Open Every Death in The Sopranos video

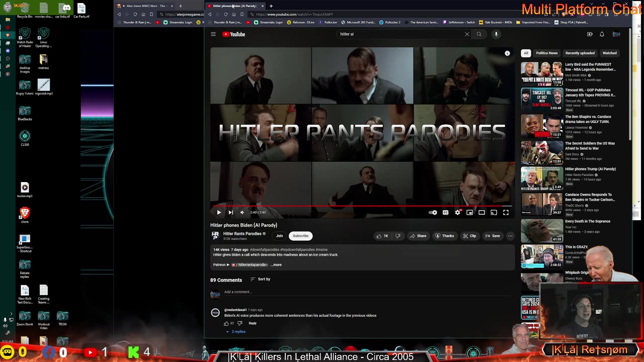click(x=588, y=221)
